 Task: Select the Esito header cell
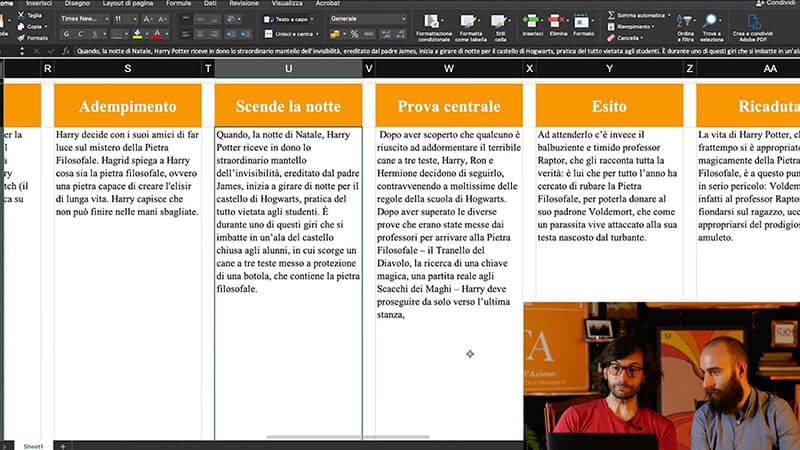[x=609, y=106]
